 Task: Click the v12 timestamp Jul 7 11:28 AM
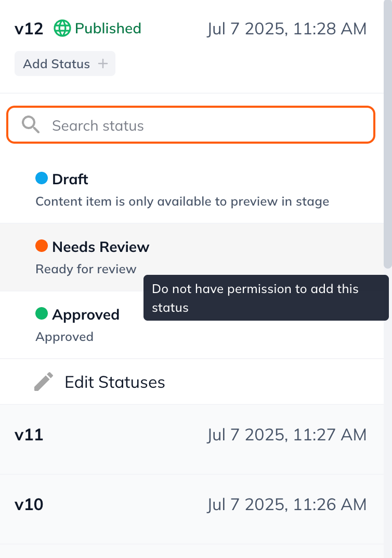pyautogui.click(x=286, y=29)
